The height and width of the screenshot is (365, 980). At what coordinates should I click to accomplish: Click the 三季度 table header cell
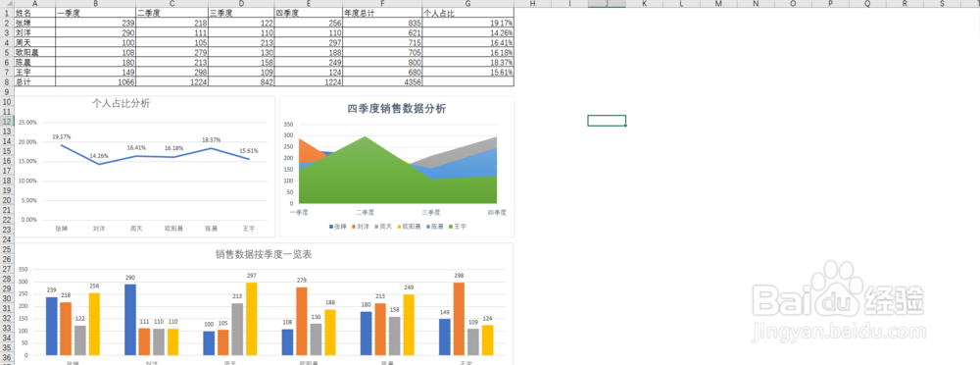click(241, 12)
